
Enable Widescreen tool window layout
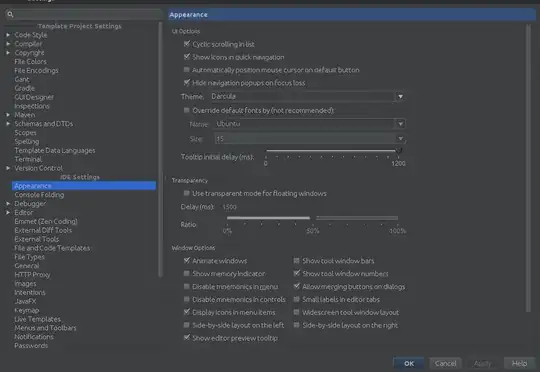(x=297, y=312)
